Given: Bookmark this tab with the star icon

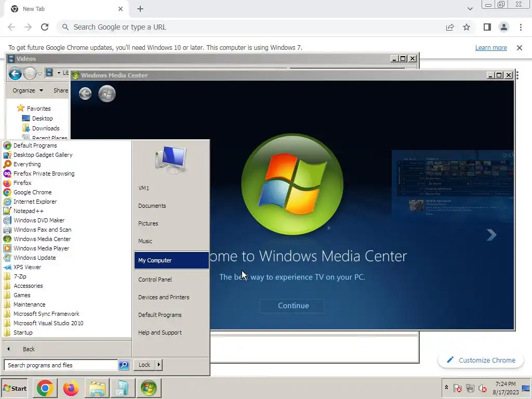Looking at the screenshot, I should coord(467,27).
